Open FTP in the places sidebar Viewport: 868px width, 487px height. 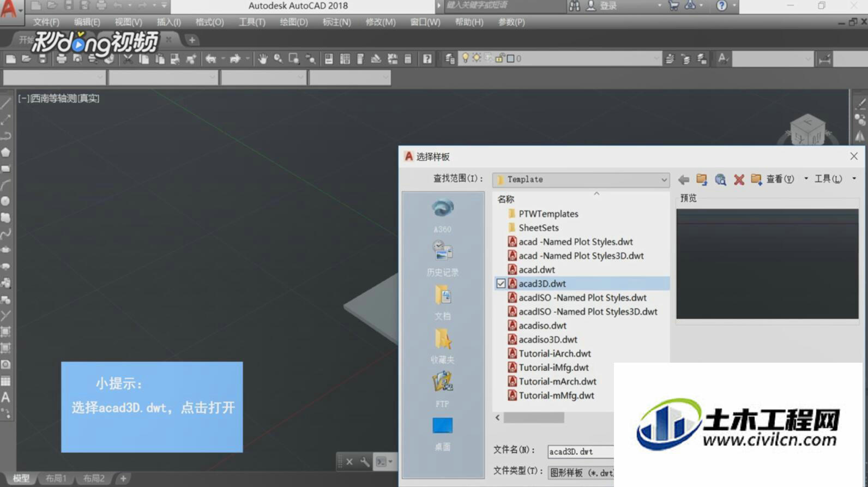pyautogui.click(x=442, y=389)
